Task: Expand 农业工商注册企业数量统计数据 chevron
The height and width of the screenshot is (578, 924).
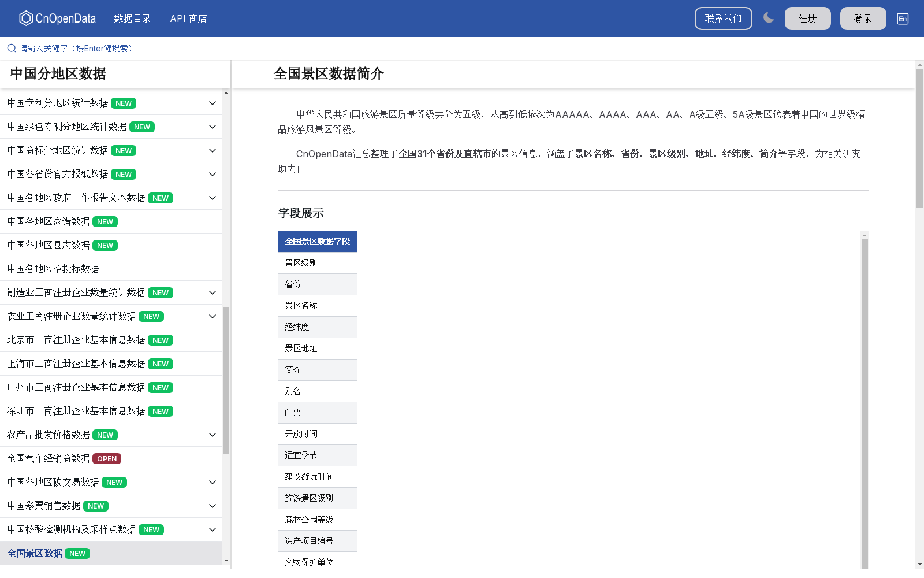Action: [x=213, y=316]
